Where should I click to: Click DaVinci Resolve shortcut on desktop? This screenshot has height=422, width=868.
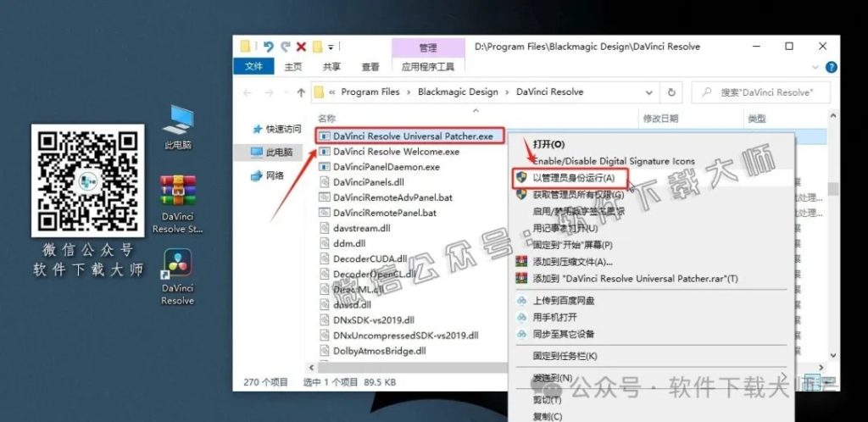pos(178,276)
